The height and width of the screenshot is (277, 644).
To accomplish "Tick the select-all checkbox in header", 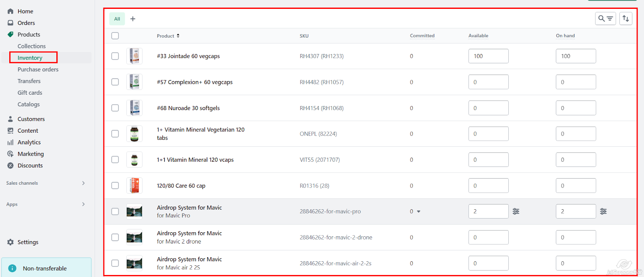I will (115, 36).
